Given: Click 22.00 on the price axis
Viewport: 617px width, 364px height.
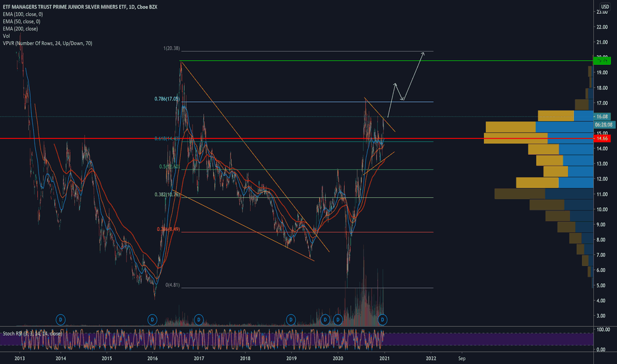Looking at the screenshot, I should click(602, 27).
